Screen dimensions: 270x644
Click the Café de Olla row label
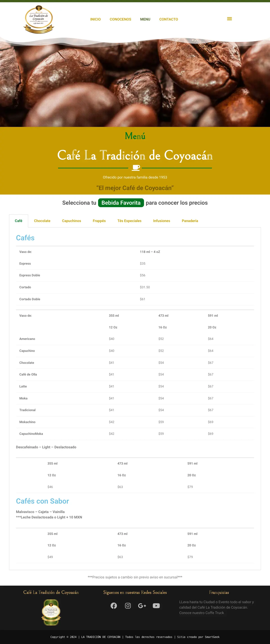pos(28,374)
